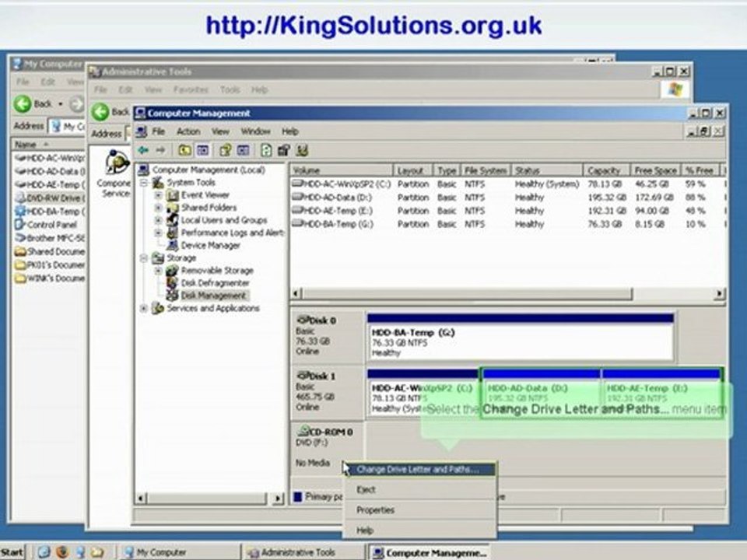Switch to Administrative Tools taskbar button
The height and width of the screenshot is (560, 747).
[x=304, y=552]
